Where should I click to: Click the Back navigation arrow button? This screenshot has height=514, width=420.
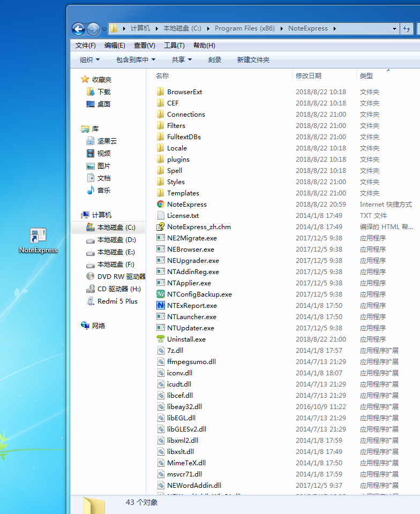pyautogui.click(x=78, y=29)
